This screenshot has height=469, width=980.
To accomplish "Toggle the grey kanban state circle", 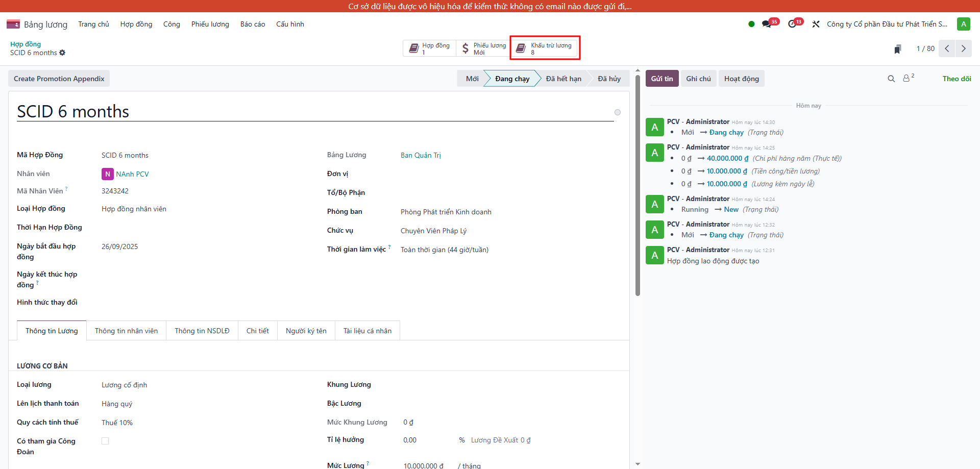I will [x=618, y=112].
